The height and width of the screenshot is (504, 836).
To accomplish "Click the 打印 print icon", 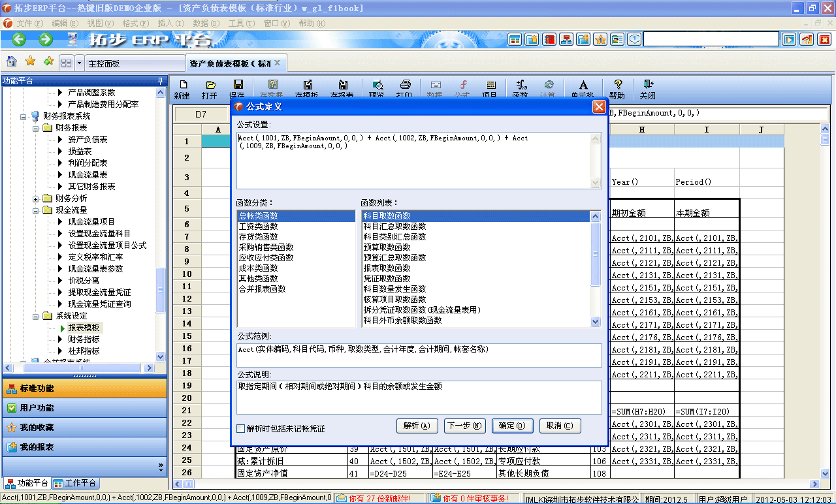I will [x=404, y=87].
